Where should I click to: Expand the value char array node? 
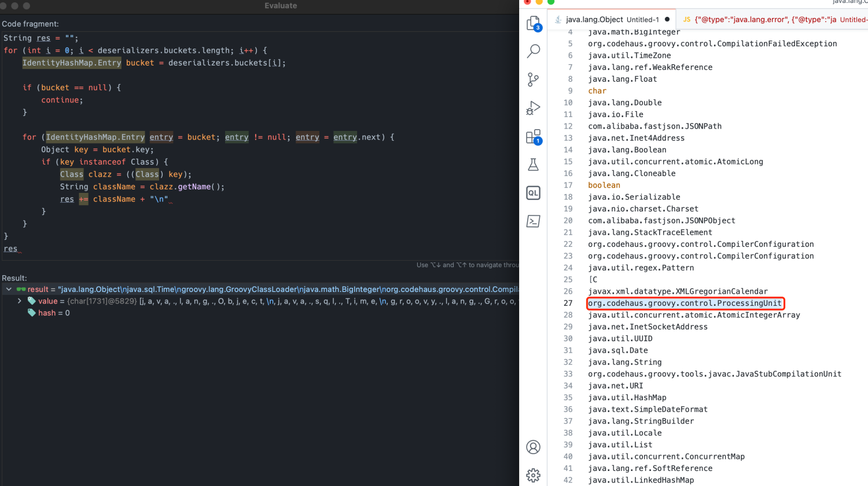pos(20,301)
